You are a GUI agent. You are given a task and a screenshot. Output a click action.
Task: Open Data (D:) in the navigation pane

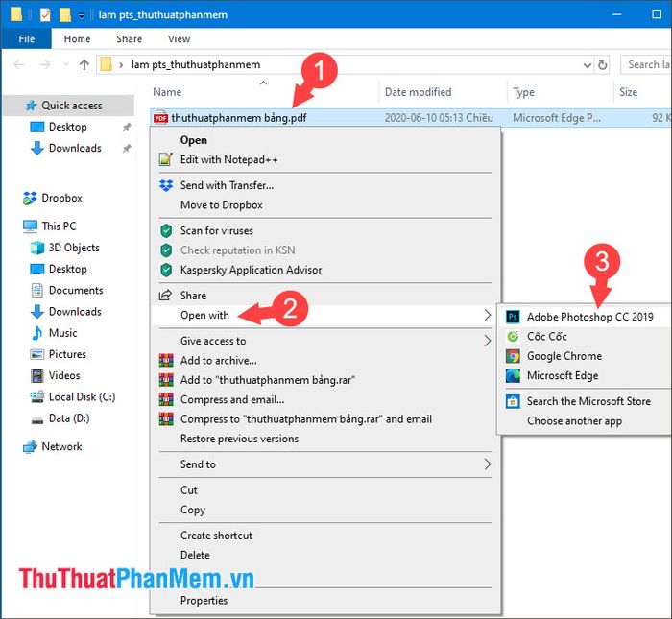click(x=69, y=418)
